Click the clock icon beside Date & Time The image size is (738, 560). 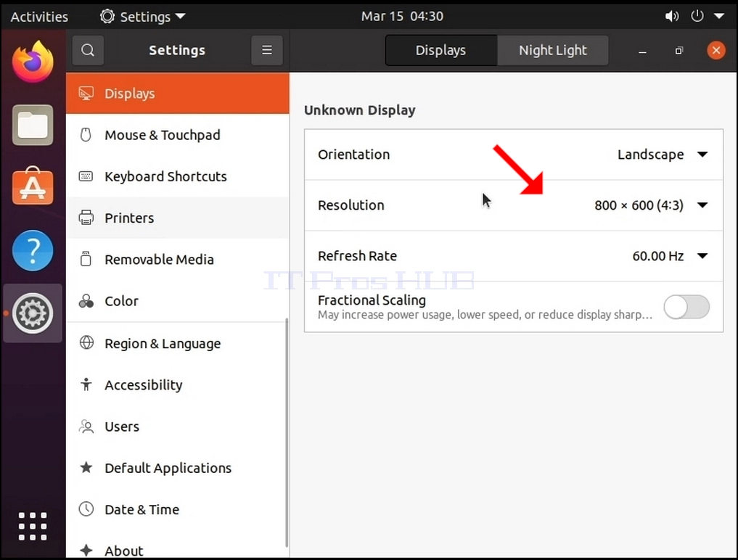pyautogui.click(x=86, y=508)
